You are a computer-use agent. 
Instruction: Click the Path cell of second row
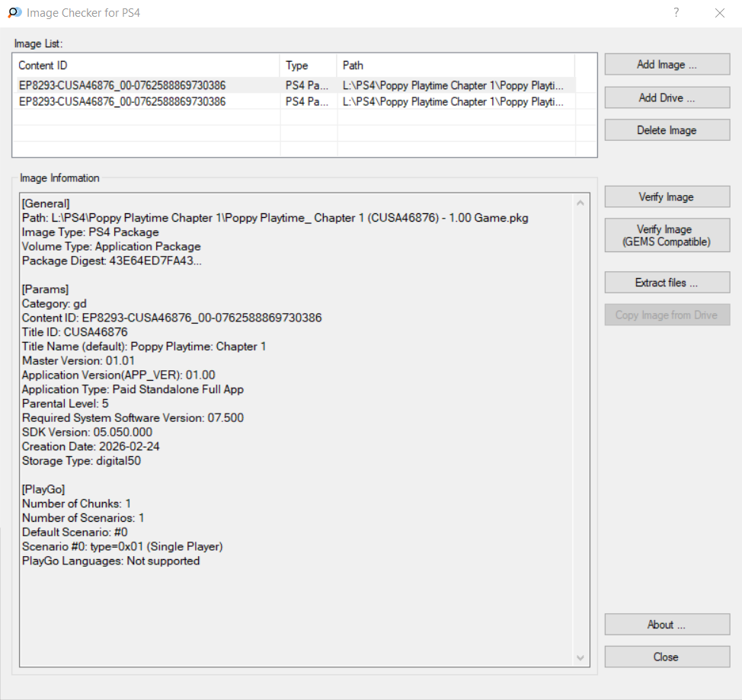454,101
